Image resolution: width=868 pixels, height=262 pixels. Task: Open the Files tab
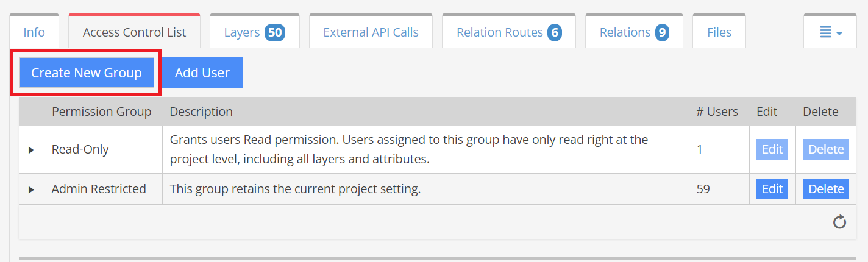click(719, 32)
